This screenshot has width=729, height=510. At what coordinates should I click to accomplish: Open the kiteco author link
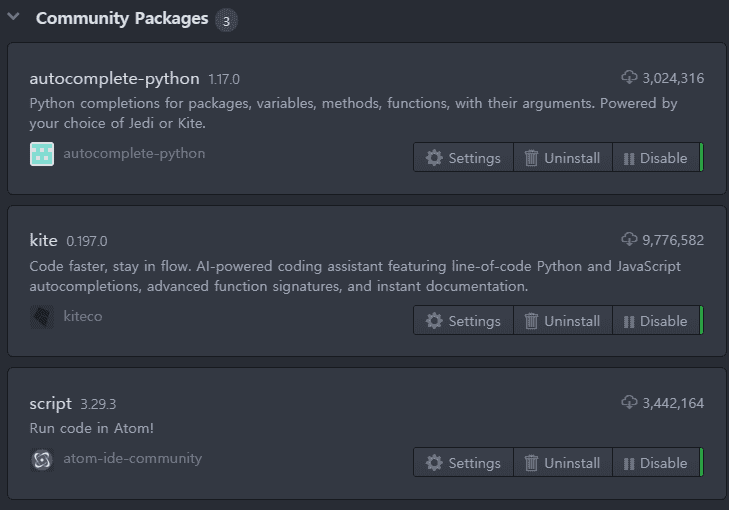(x=83, y=316)
